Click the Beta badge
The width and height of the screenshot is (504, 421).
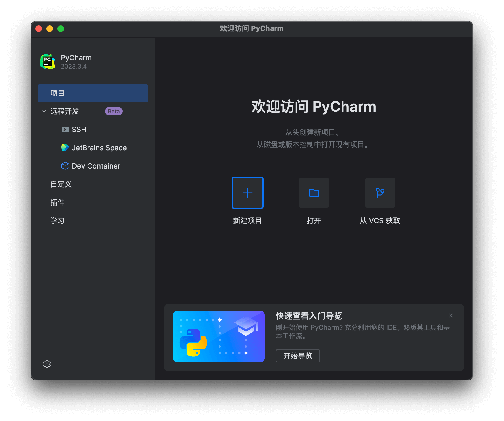tap(114, 111)
